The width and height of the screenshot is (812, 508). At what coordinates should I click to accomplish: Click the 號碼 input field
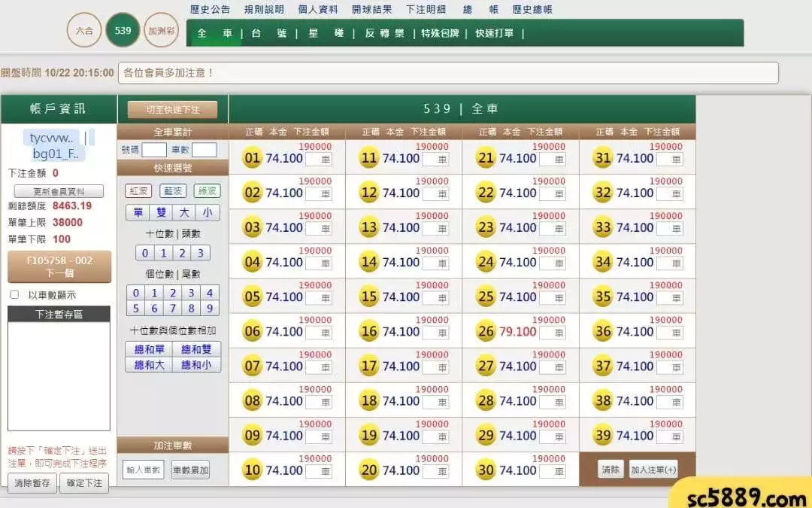(154, 150)
